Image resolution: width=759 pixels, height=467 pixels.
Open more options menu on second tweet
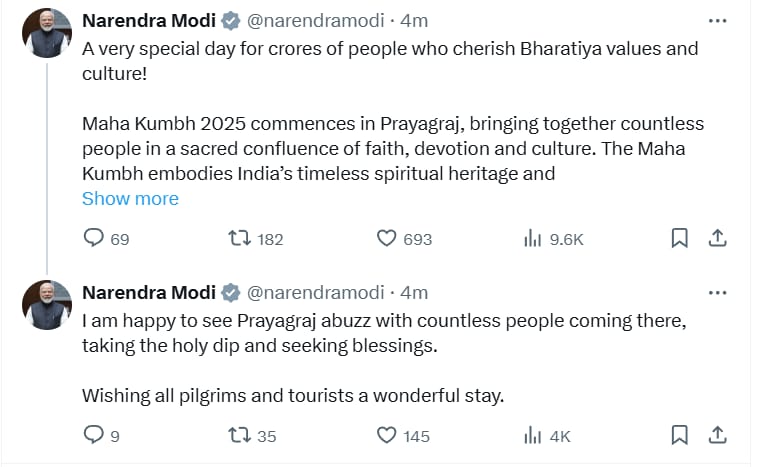click(717, 293)
